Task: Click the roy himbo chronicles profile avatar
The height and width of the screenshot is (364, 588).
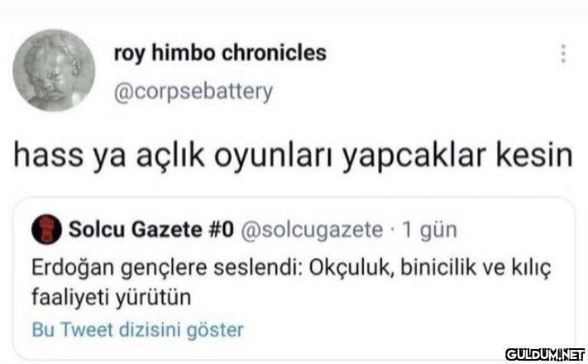Action: (x=56, y=69)
